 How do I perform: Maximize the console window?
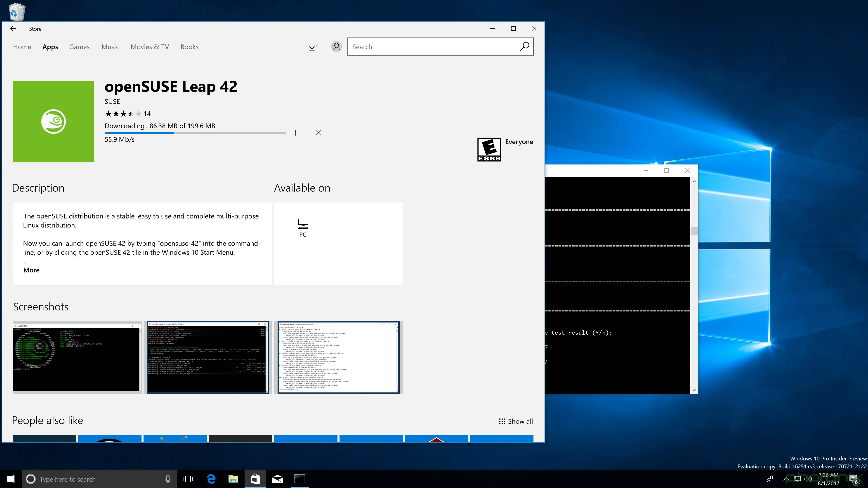coord(666,170)
